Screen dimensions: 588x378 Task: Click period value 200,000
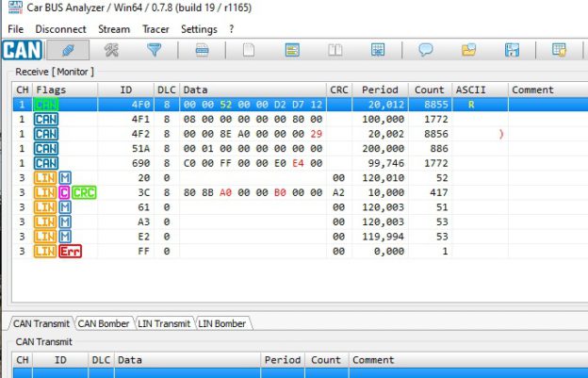(384, 149)
